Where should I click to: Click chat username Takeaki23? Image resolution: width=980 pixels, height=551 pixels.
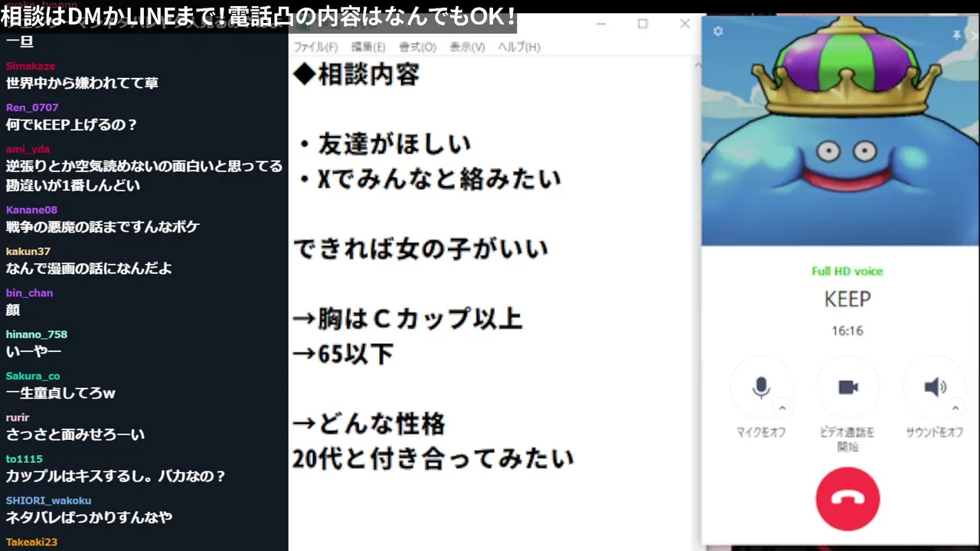coord(31,542)
